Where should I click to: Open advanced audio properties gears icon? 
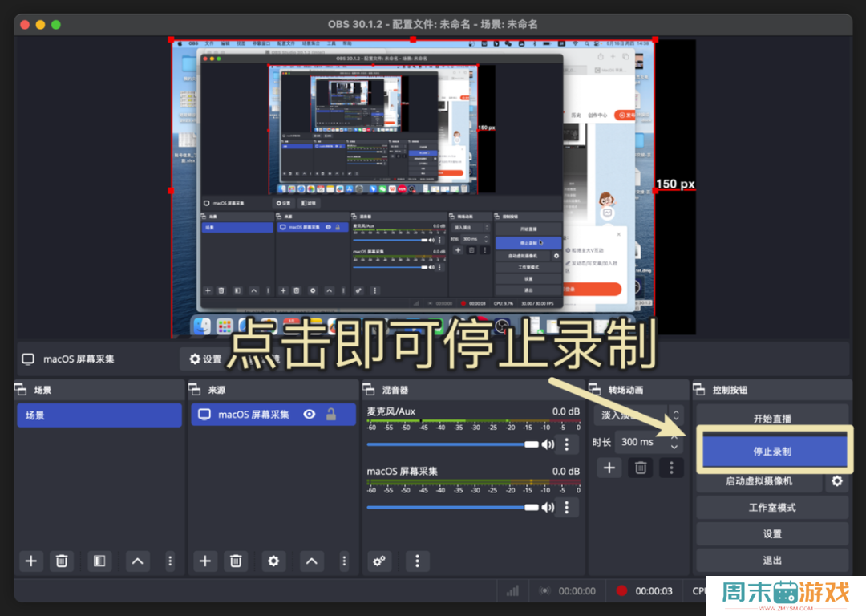point(380,561)
